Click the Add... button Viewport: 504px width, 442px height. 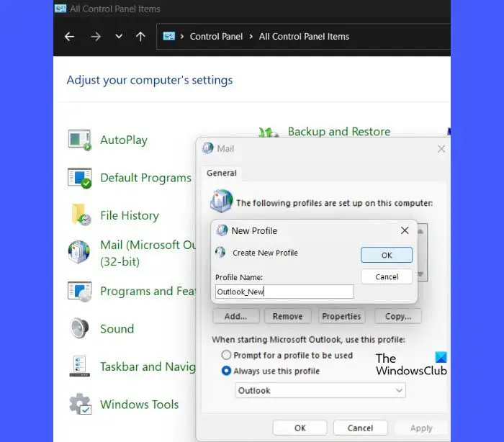236,316
